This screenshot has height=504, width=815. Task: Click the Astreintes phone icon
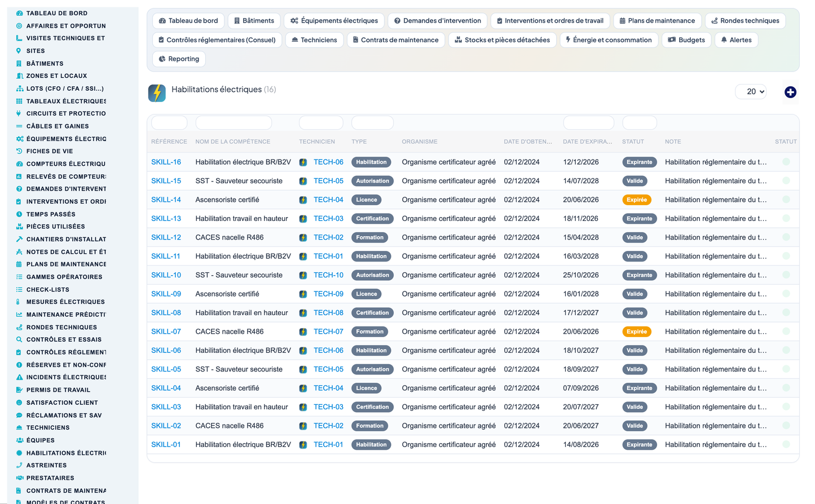pos(19,465)
